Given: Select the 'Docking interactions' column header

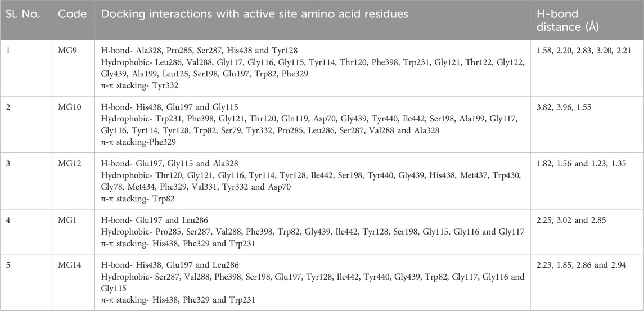Looking at the screenshot, I should point(255,14).
